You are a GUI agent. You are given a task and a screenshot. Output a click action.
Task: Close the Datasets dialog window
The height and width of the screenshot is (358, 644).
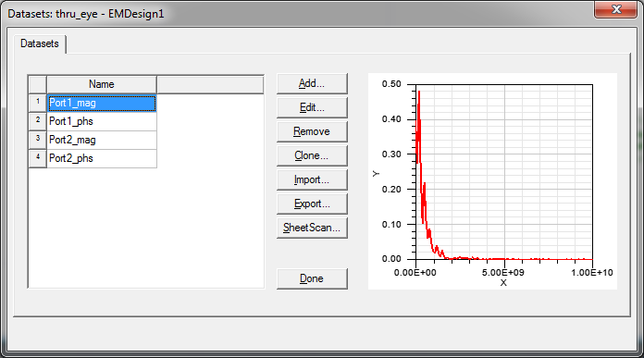[x=615, y=9]
